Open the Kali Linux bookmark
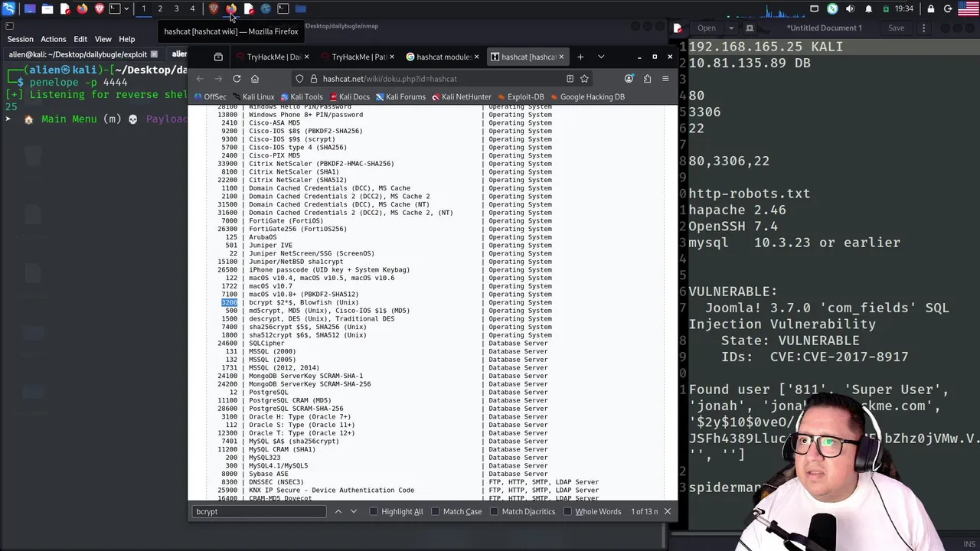 click(253, 97)
